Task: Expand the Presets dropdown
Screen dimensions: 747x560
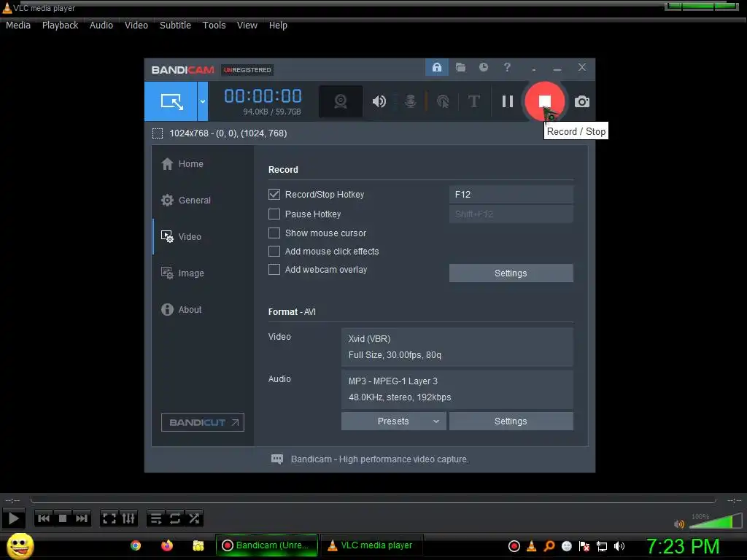Action: (393, 421)
